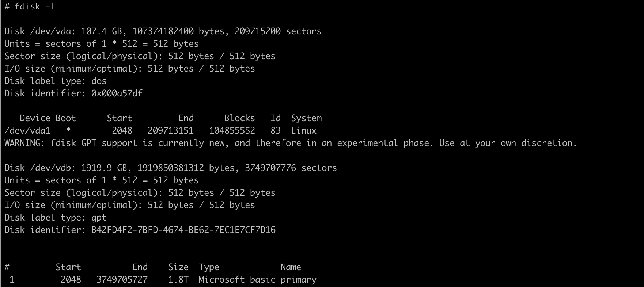Click the GPT disk identifier UUID

[x=183, y=230]
